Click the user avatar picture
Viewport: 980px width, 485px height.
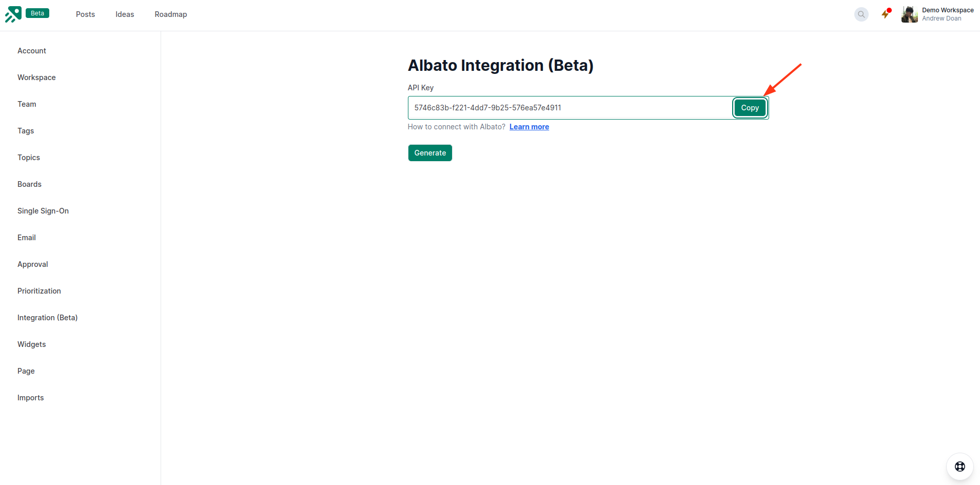point(910,14)
